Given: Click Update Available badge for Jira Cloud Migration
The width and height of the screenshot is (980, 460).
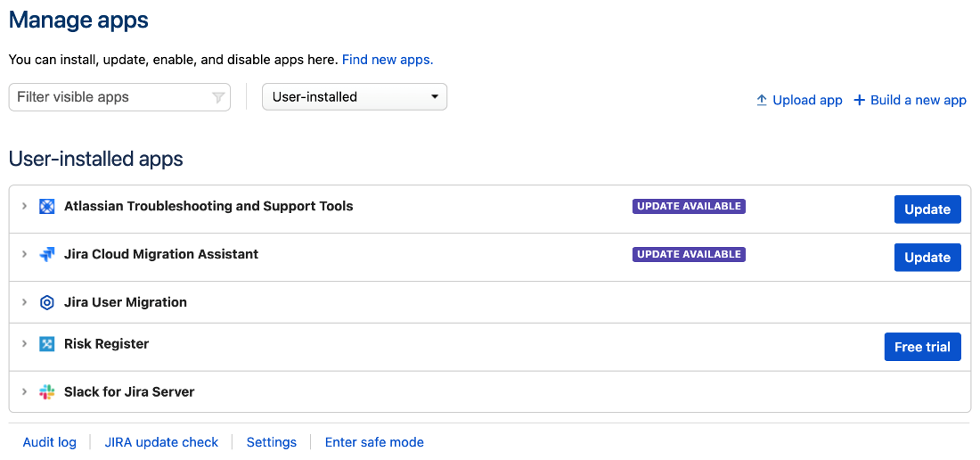Looking at the screenshot, I should 689,254.
